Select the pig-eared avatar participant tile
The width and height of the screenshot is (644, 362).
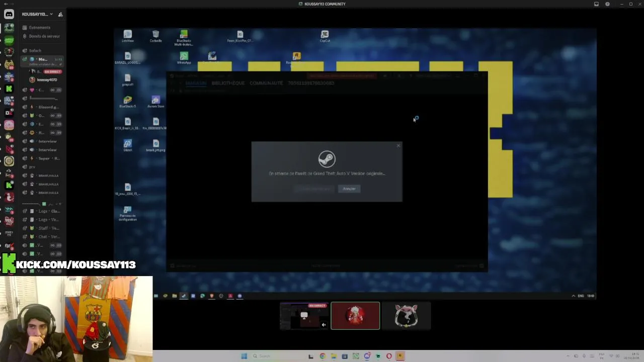coord(406,316)
